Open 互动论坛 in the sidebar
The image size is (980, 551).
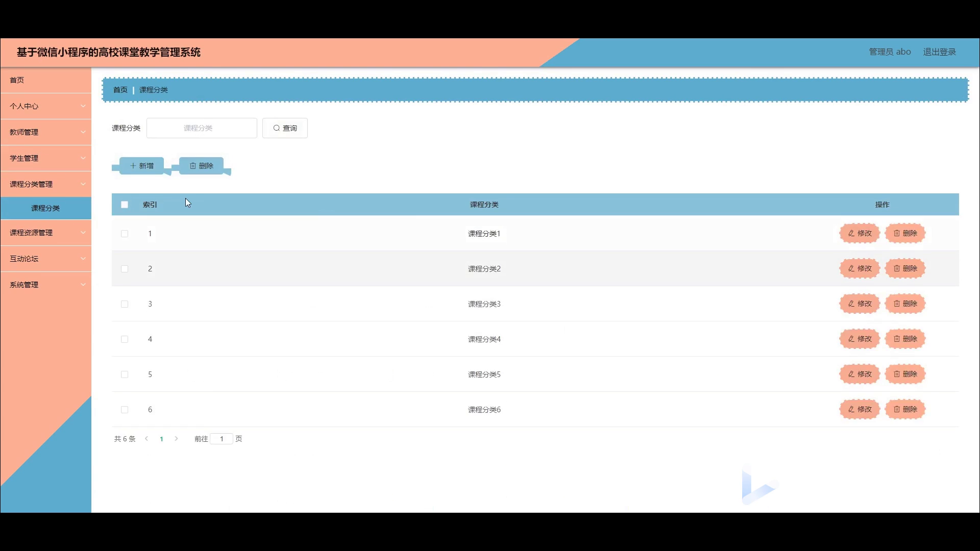45,259
